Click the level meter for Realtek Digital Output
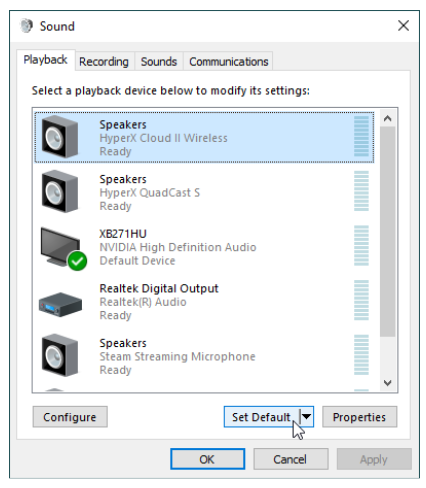 [x=361, y=300]
